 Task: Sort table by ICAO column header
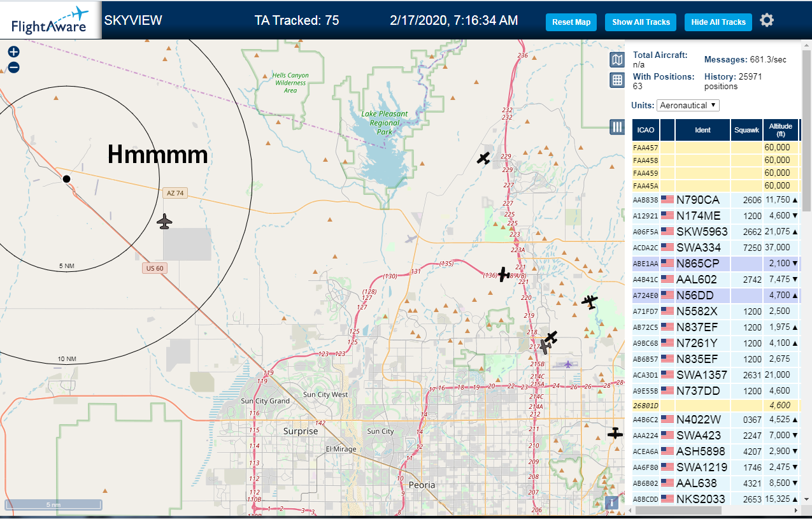tap(646, 130)
